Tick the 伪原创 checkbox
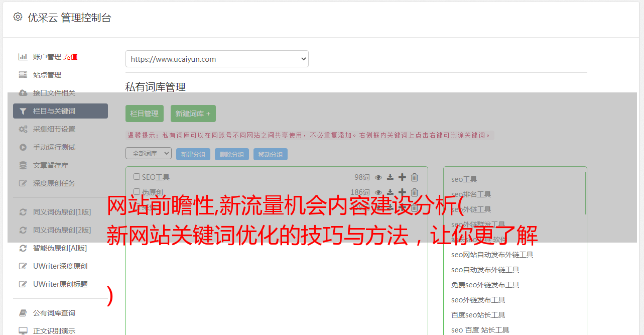This screenshot has width=644, height=335. click(137, 192)
